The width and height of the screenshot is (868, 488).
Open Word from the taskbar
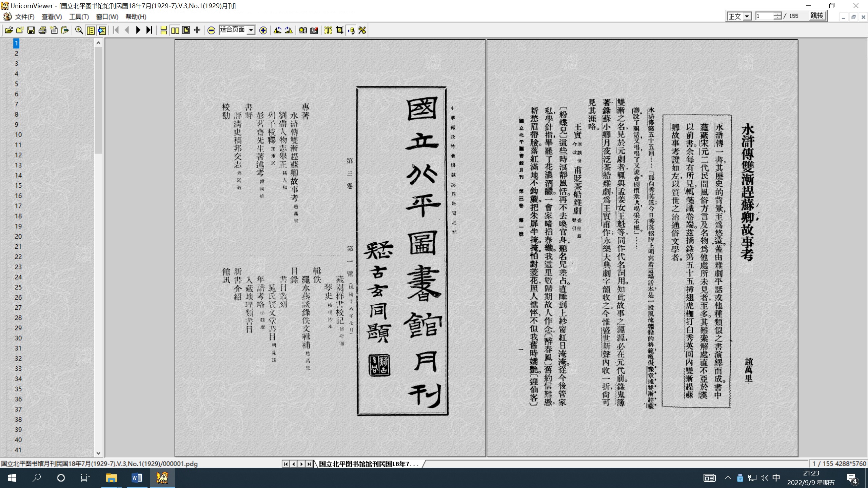[137, 478]
